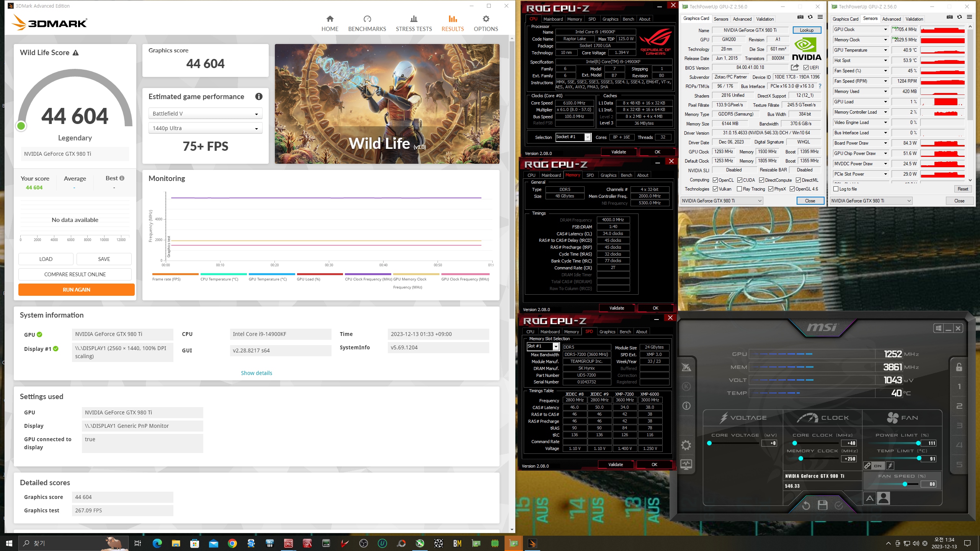This screenshot has height=551, width=980.
Task: Open the 3DMark BENCHMARKS section
Action: [x=367, y=23]
